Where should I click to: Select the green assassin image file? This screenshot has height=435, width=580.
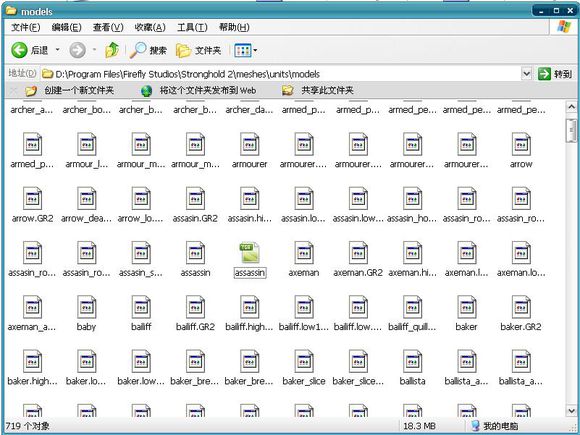coord(250,253)
